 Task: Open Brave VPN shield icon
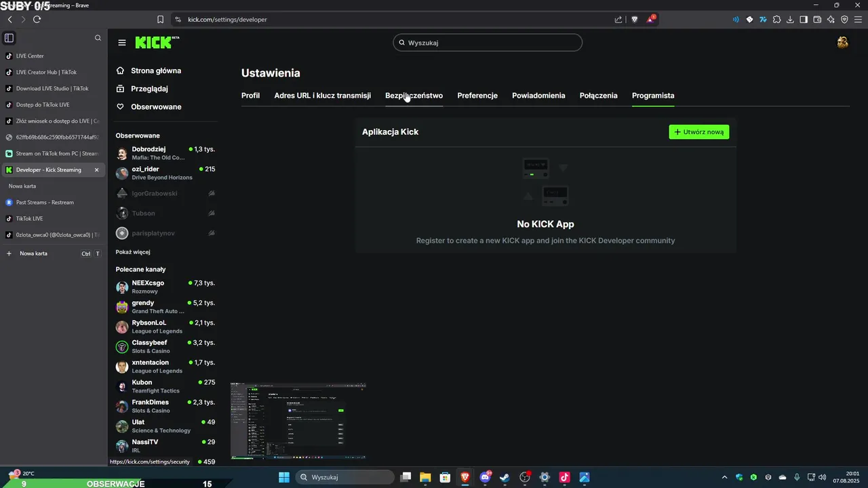844,20
